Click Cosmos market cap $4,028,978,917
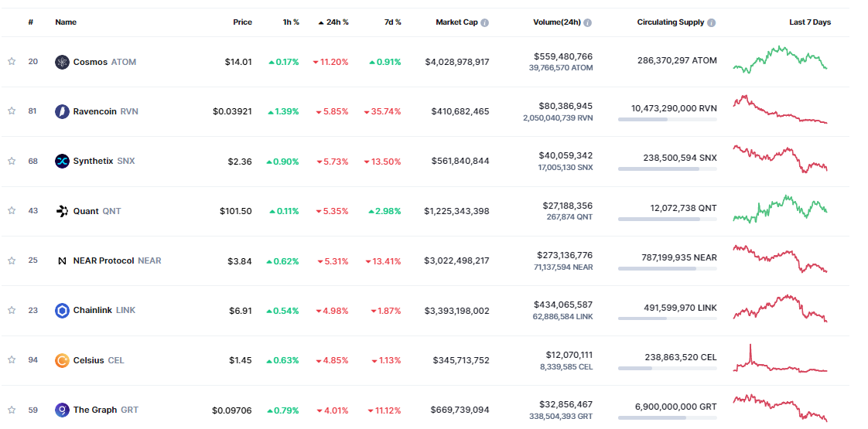Screen dimensions: 868x429 pyautogui.click(x=457, y=62)
